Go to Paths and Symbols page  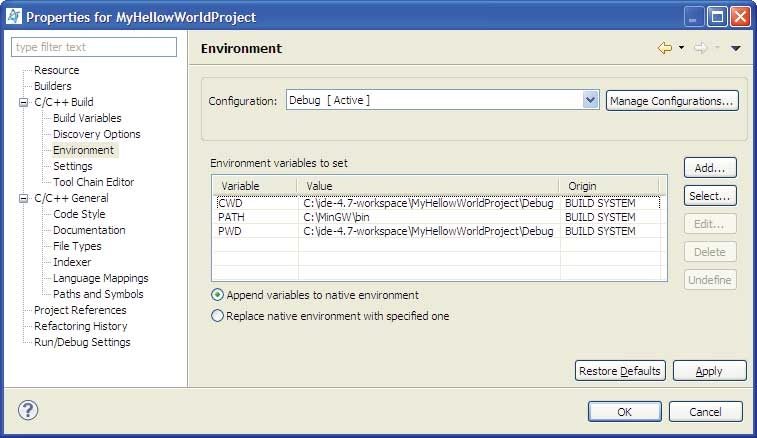click(98, 294)
